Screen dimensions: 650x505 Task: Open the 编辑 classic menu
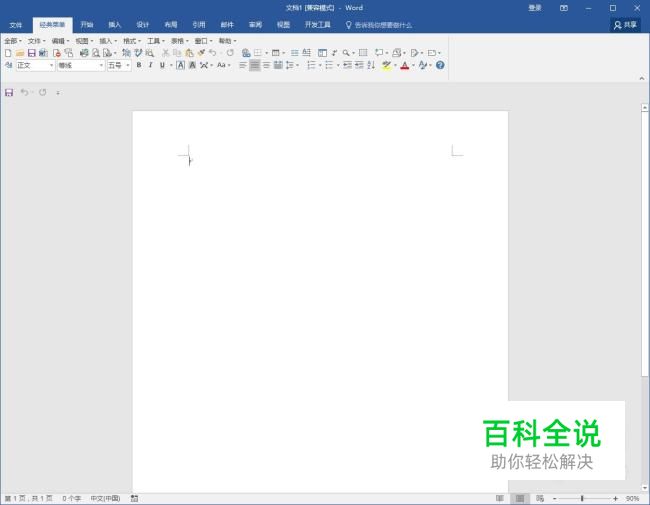60,41
